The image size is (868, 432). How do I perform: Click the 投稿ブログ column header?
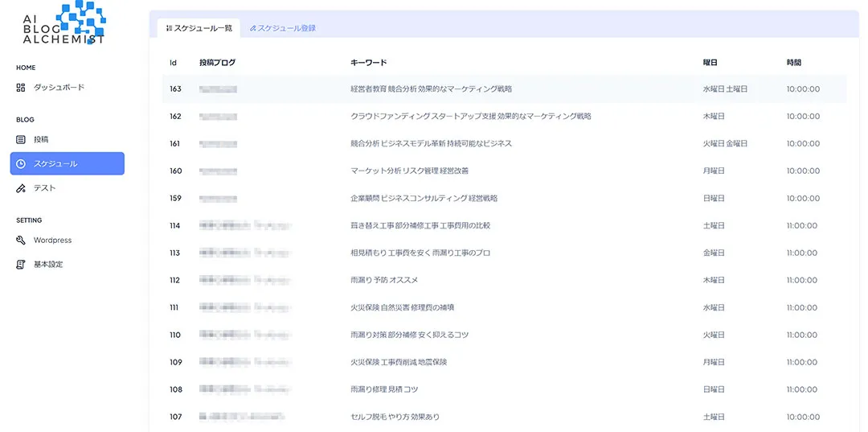click(217, 63)
